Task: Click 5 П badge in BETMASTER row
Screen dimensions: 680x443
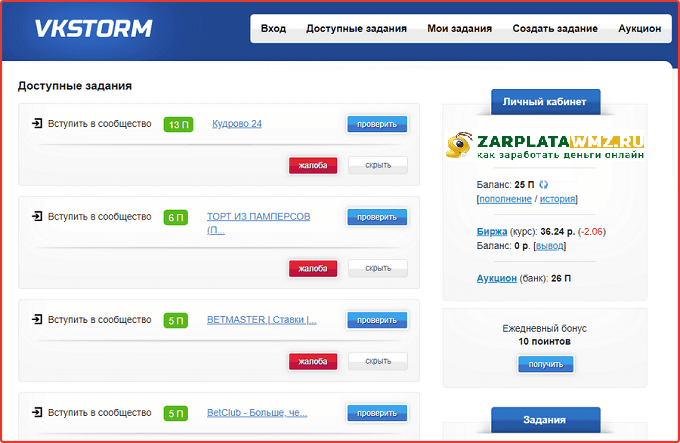Action: tap(176, 320)
